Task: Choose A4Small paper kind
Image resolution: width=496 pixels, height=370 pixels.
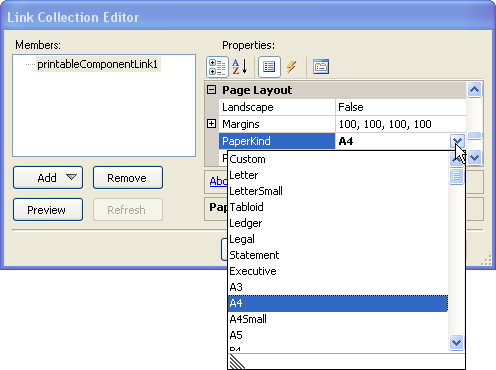Action: pos(338,319)
